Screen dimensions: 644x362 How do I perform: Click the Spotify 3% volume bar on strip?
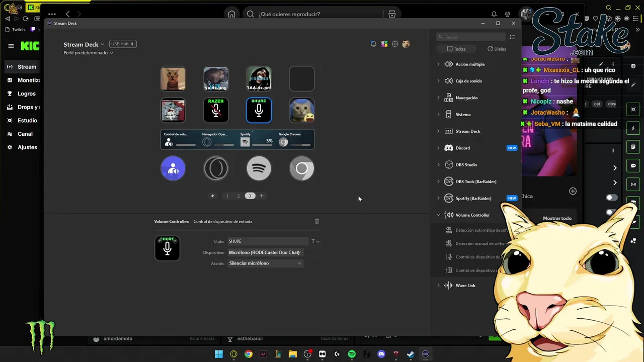262,145
